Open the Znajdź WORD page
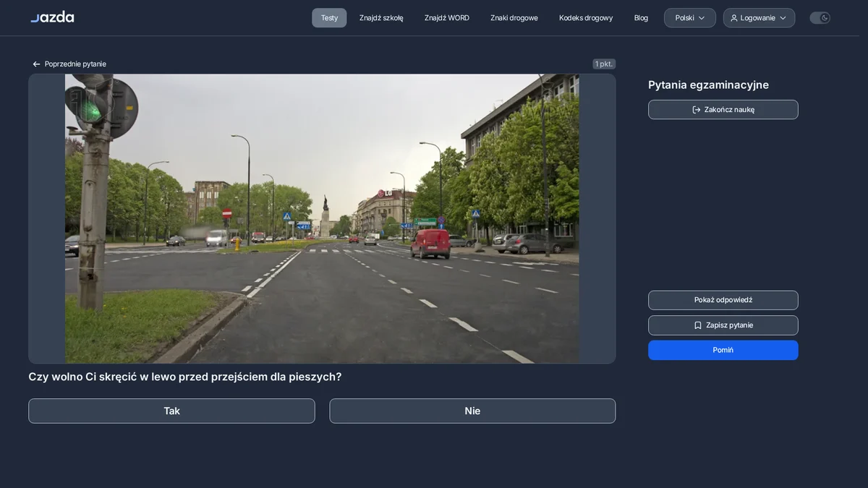The width and height of the screenshot is (868, 488). point(447,18)
